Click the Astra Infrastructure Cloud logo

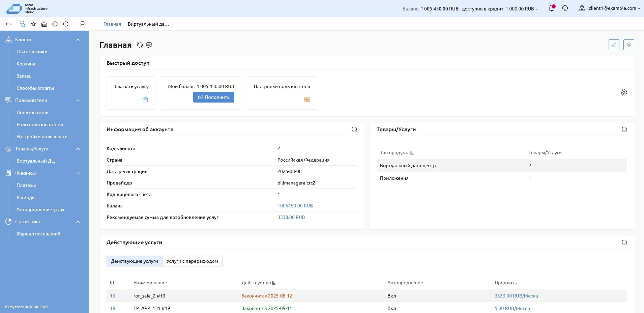pos(27,8)
